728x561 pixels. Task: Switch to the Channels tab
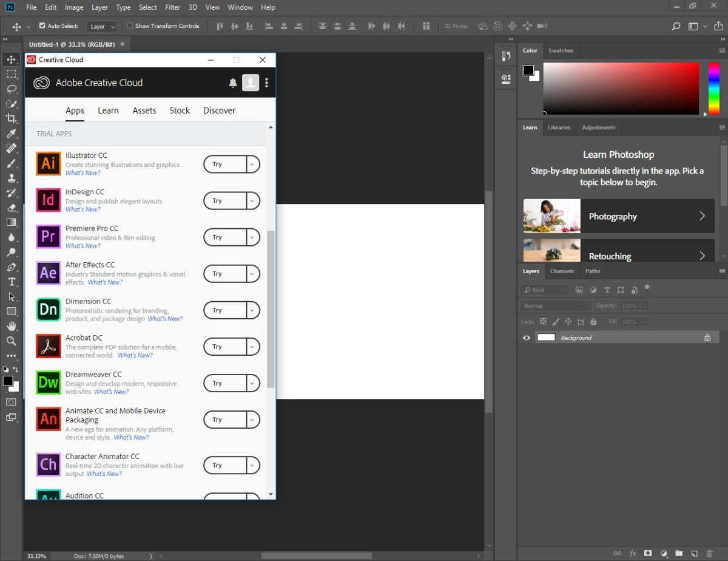click(562, 271)
